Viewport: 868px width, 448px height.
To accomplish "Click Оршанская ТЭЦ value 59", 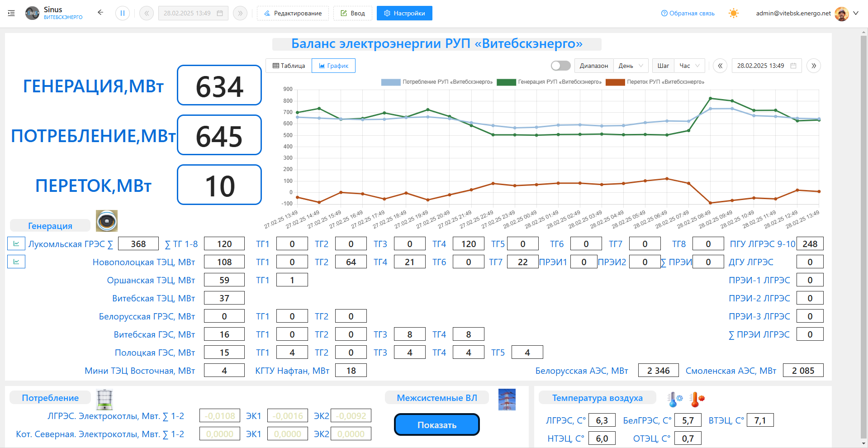I will [224, 280].
